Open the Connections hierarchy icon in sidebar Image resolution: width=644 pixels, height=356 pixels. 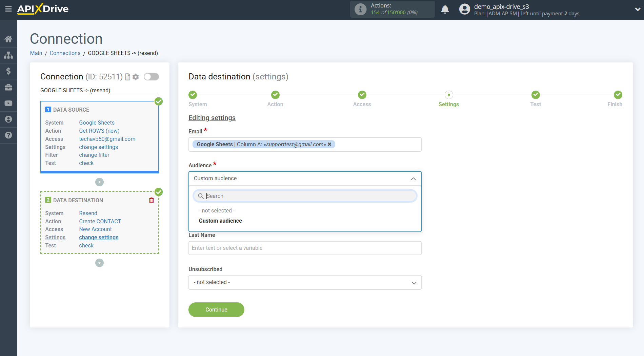[x=8, y=55]
